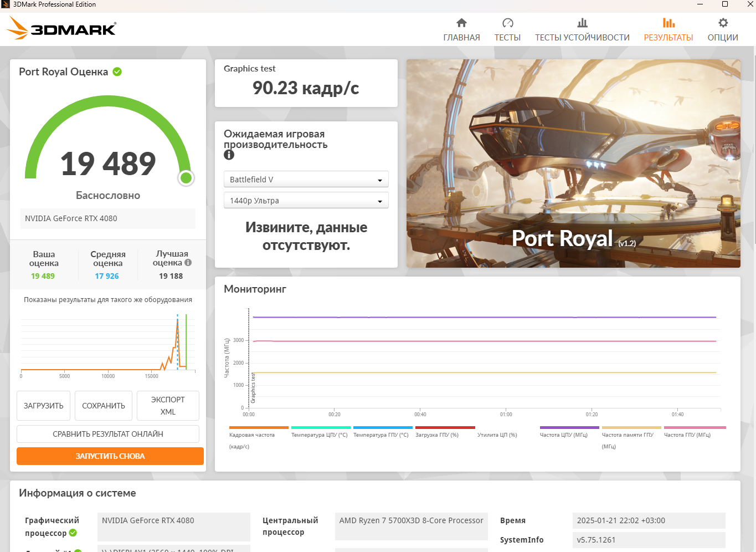Open the ТЕСТЫ tab
This screenshot has height=552, width=756.
pos(507,30)
